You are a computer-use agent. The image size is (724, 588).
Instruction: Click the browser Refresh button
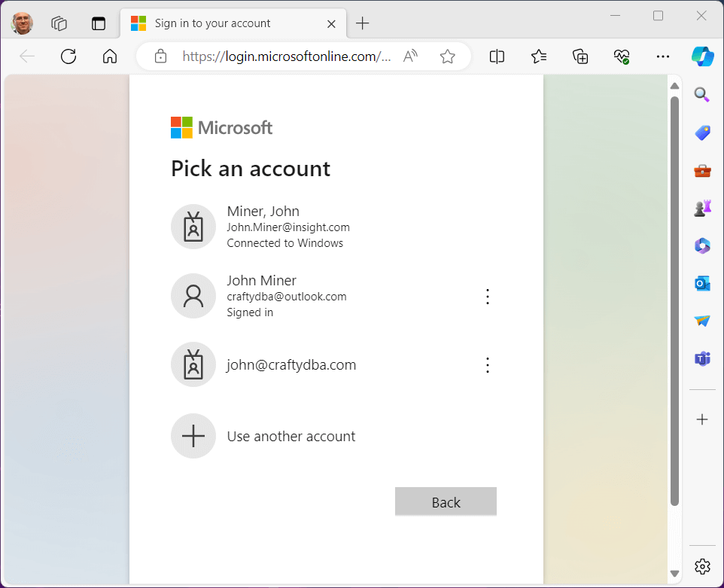pos(68,56)
